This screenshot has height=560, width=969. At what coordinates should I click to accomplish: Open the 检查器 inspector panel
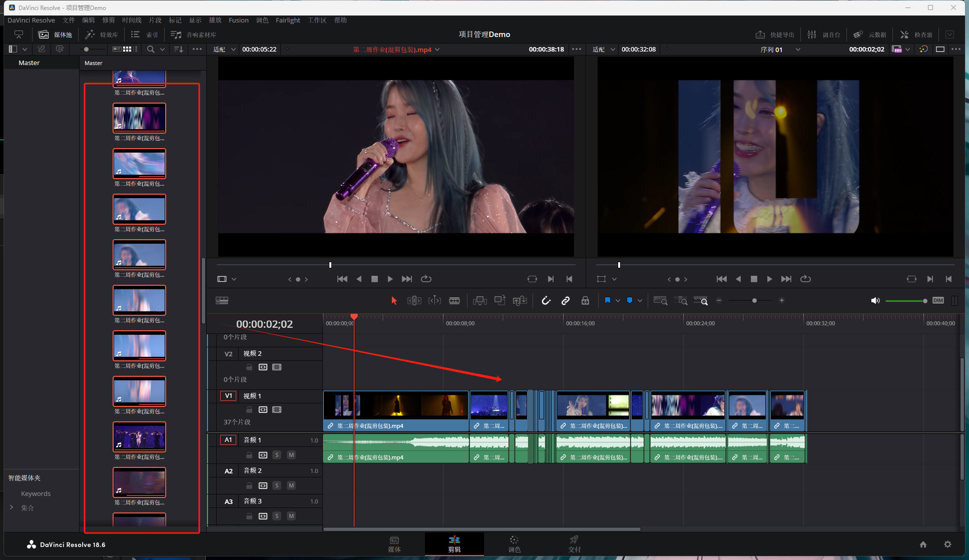[916, 35]
